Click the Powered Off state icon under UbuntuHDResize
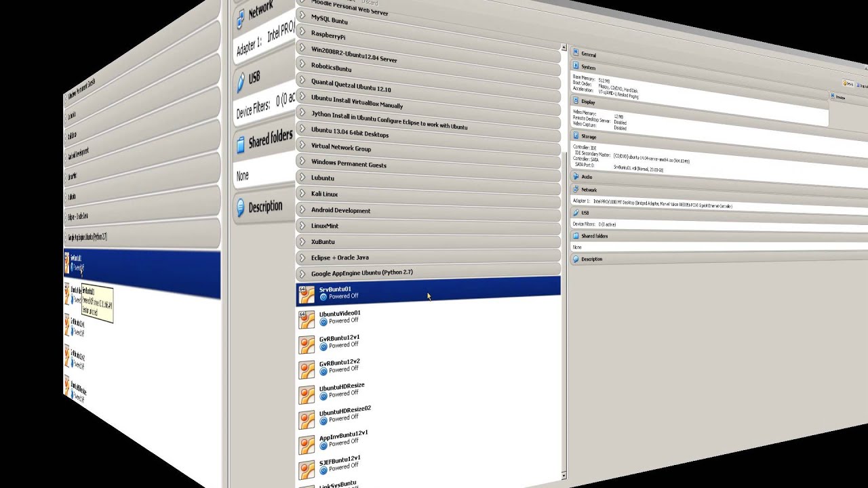Screen dimensions: 868x488 tap(323, 396)
